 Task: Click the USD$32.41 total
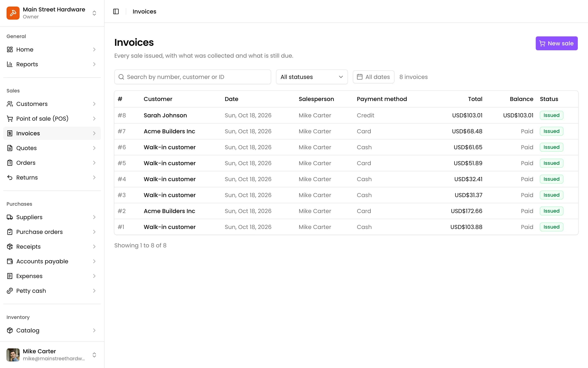[x=468, y=179]
